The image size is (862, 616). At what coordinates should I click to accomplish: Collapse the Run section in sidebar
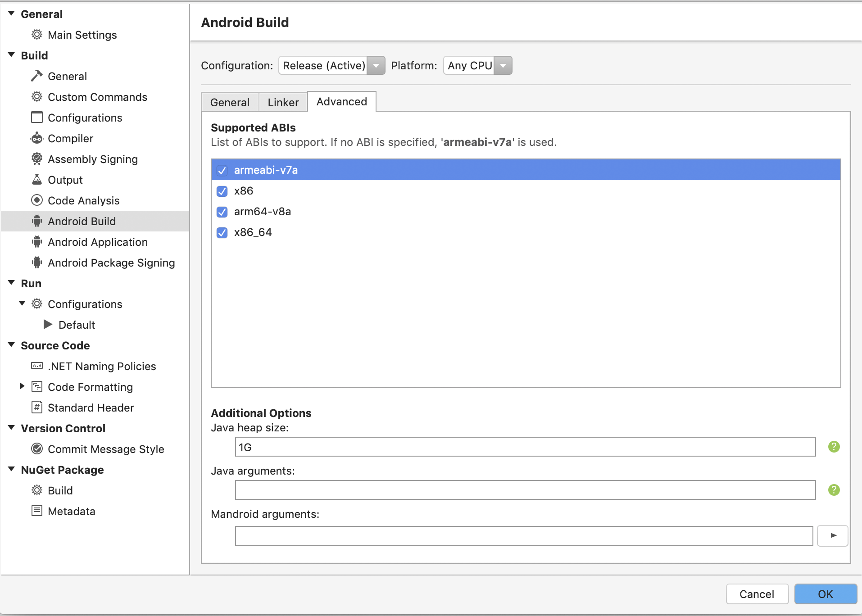[12, 283]
